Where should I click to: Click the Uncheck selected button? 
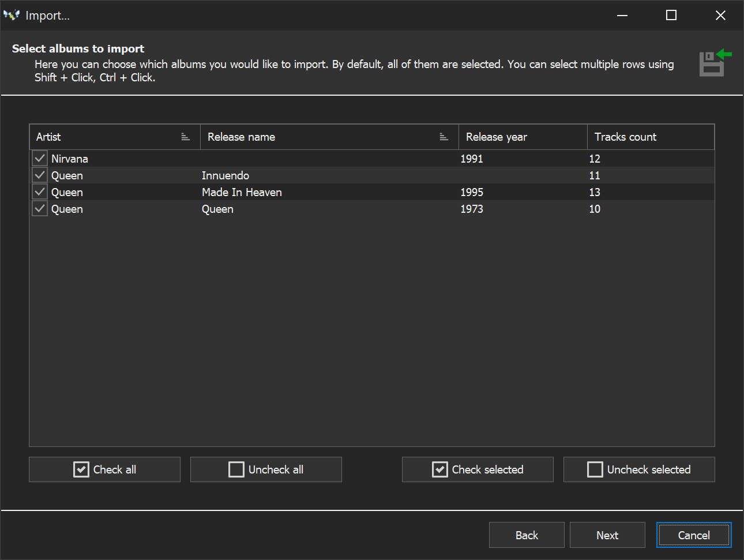[x=639, y=469]
